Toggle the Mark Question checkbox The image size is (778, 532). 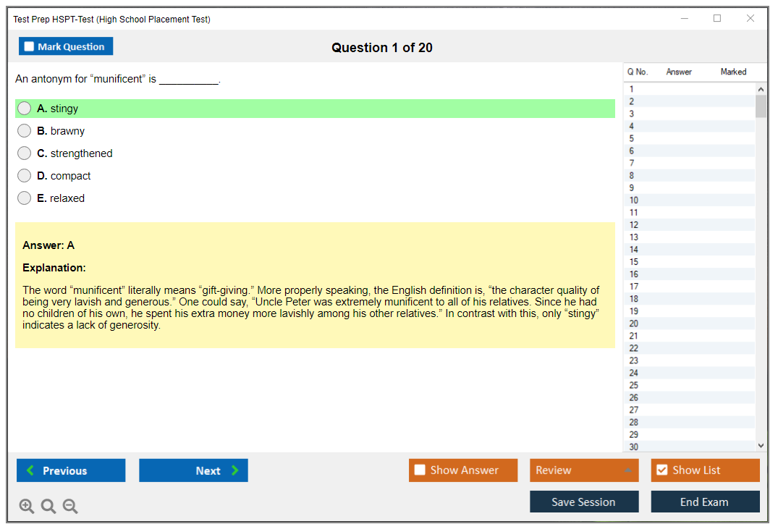30,47
